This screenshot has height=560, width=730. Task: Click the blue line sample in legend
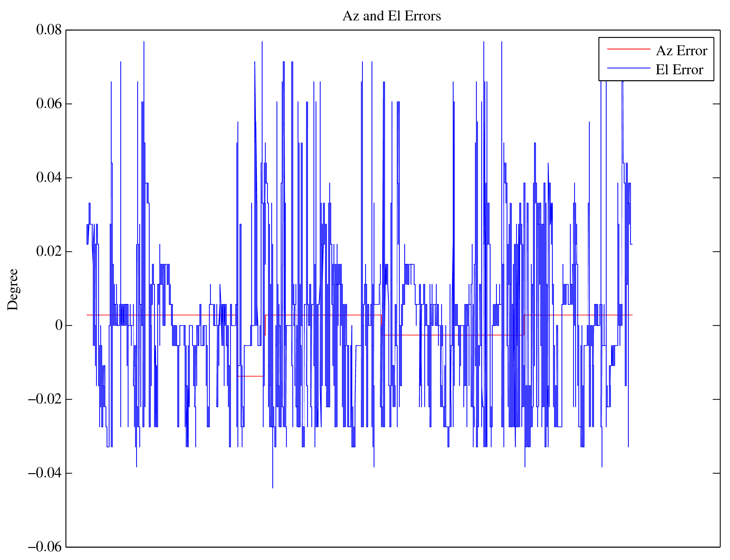(628, 68)
